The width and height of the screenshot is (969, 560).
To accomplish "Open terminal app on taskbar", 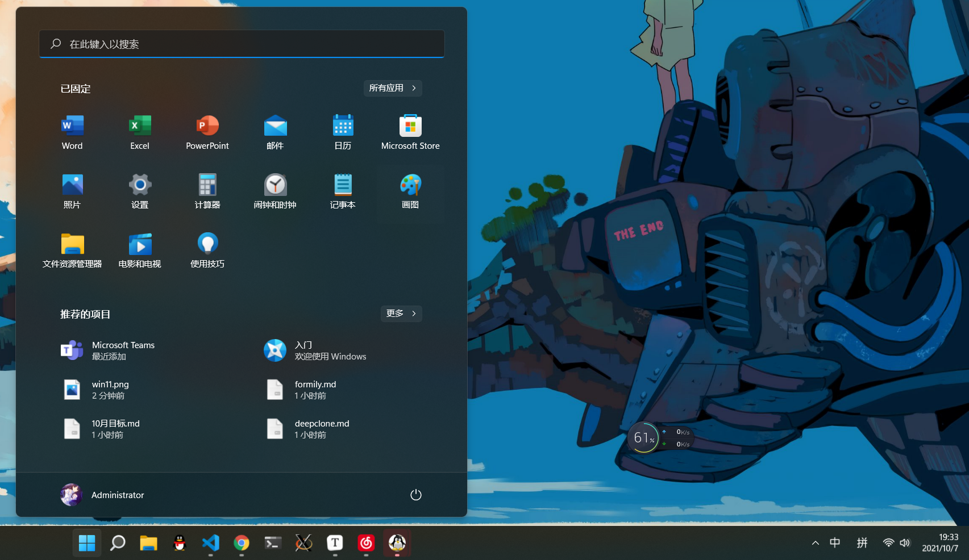I will point(273,544).
